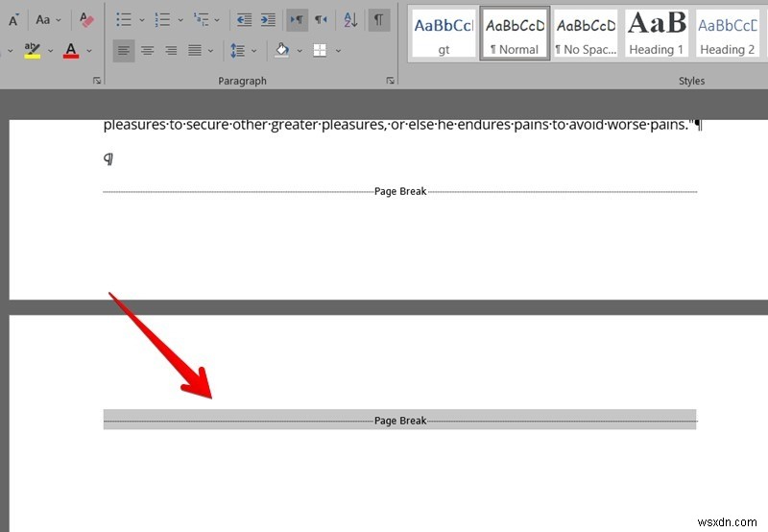The height and width of the screenshot is (532, 768).
Task: Clear all formatting with the eraser icon
Action: point(86,19)
